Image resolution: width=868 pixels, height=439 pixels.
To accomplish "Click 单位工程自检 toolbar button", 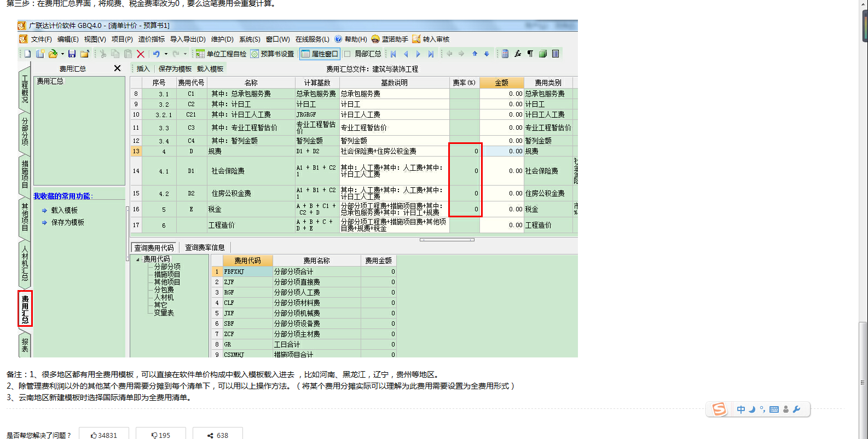I will (221, 54).
